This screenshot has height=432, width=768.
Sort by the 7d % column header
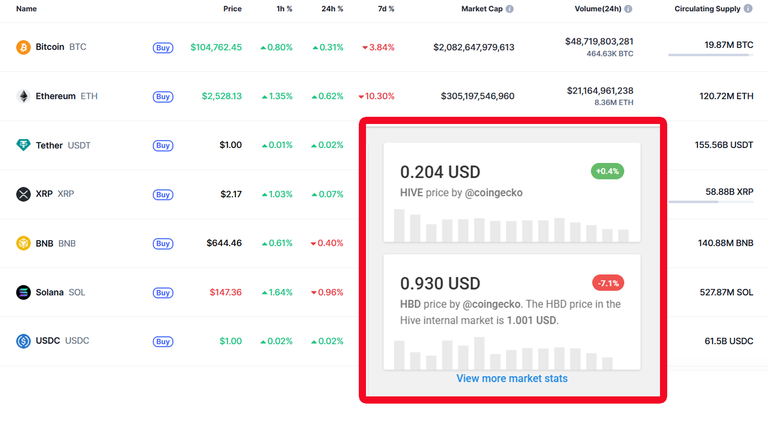(x=385, y=9)
